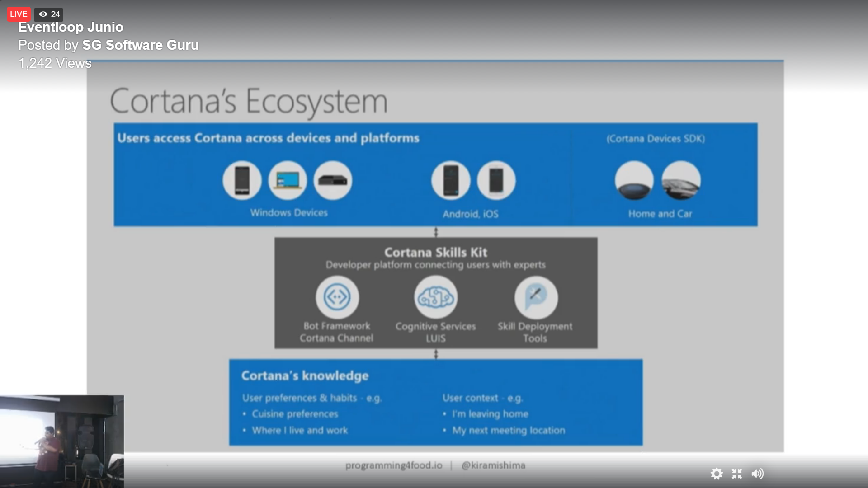The image size is (868, 488).
Task: Click the programming4food.io footer text
Action: click(394, 465)
